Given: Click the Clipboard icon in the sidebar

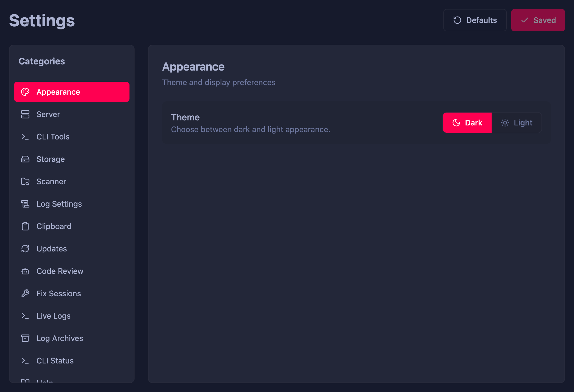Looking at the screenshot, I should [26, 226].
